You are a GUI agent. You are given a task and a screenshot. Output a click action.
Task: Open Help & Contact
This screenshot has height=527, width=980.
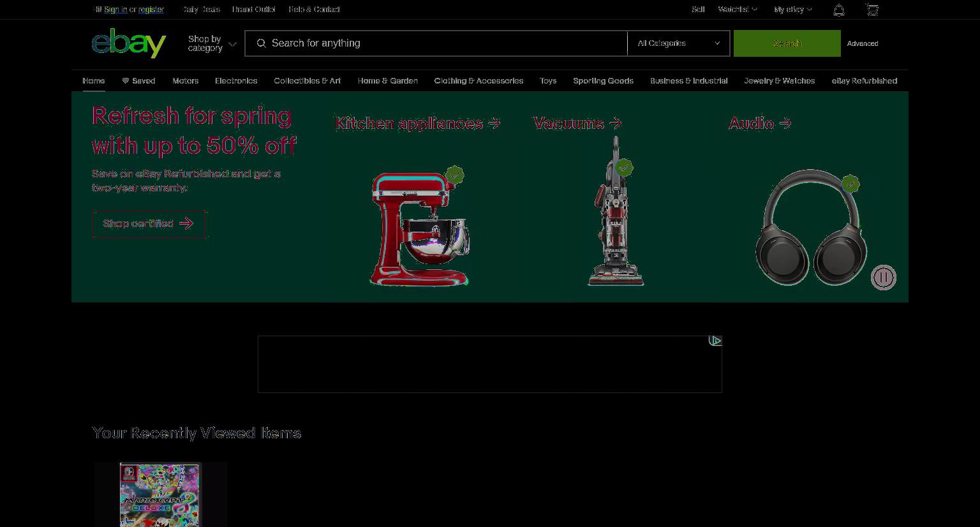(314, 10)
